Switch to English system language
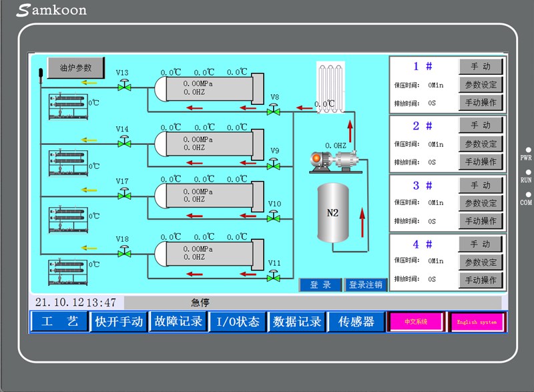 [x=477, y=322]
